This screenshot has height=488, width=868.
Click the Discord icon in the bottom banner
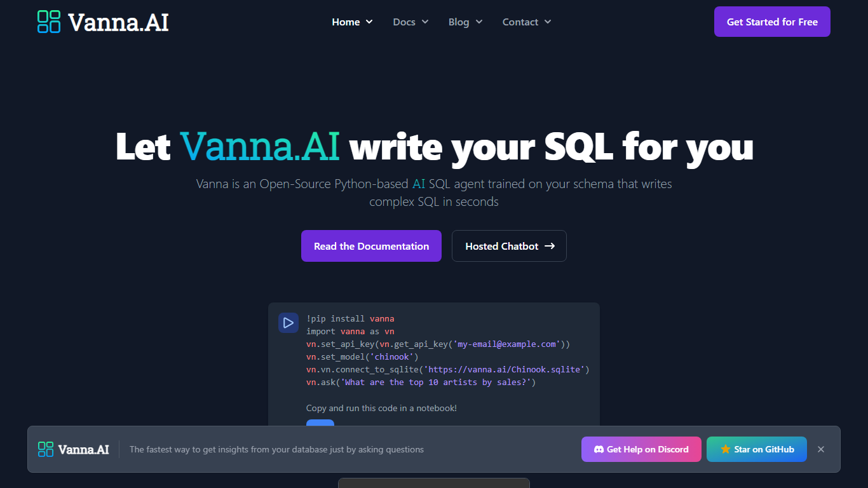599,449
